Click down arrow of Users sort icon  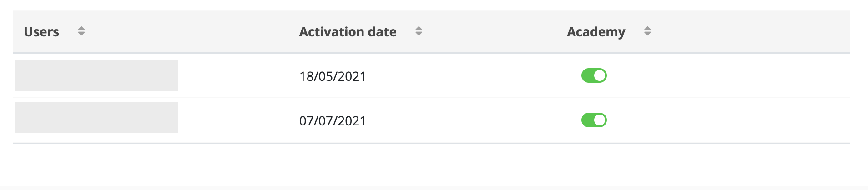click(81, 34)
